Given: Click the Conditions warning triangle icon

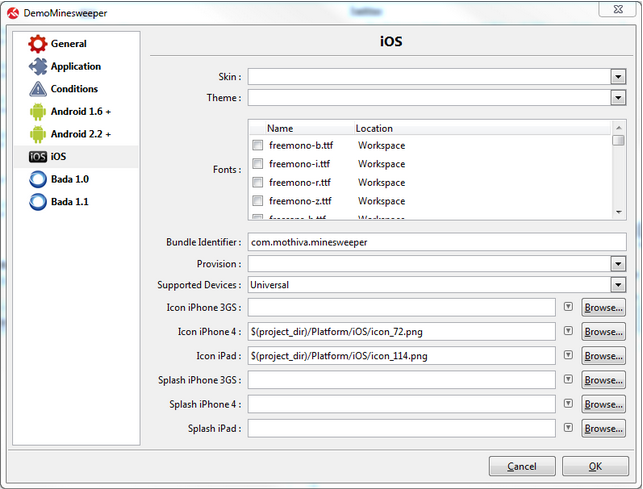Looking at the screenshot, I should [x=38, y=89].
